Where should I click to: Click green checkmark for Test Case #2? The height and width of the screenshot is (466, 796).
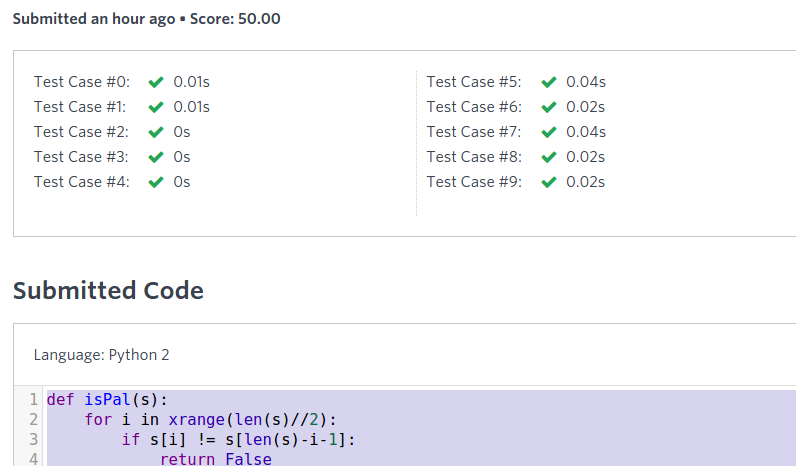155,132
